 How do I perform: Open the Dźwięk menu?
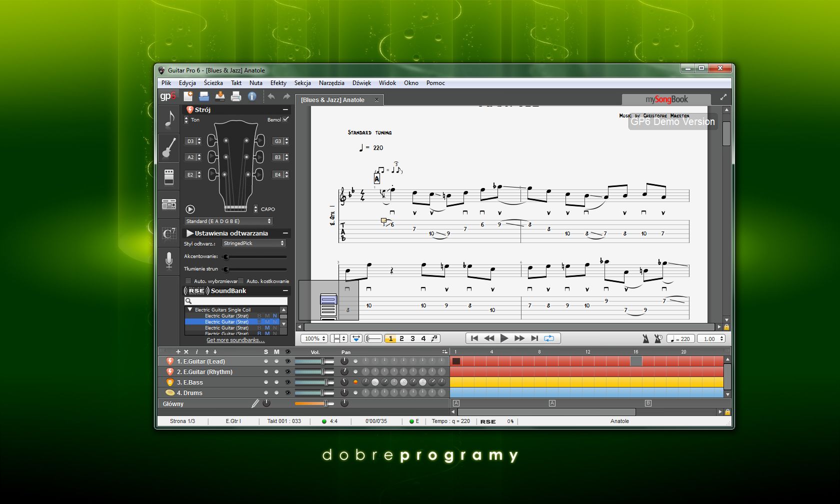pyautogui.click(x=361, y=83)
